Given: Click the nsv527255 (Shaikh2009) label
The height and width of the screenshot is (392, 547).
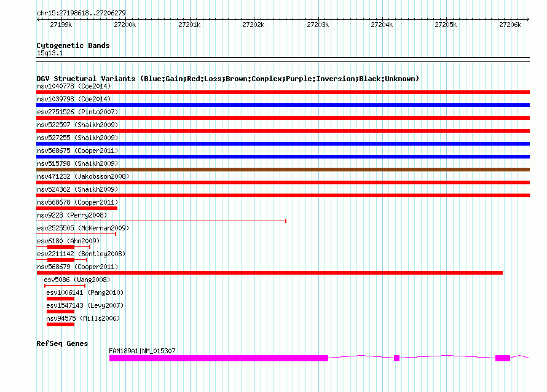Looking at the screenshot, I should [77, 138].
